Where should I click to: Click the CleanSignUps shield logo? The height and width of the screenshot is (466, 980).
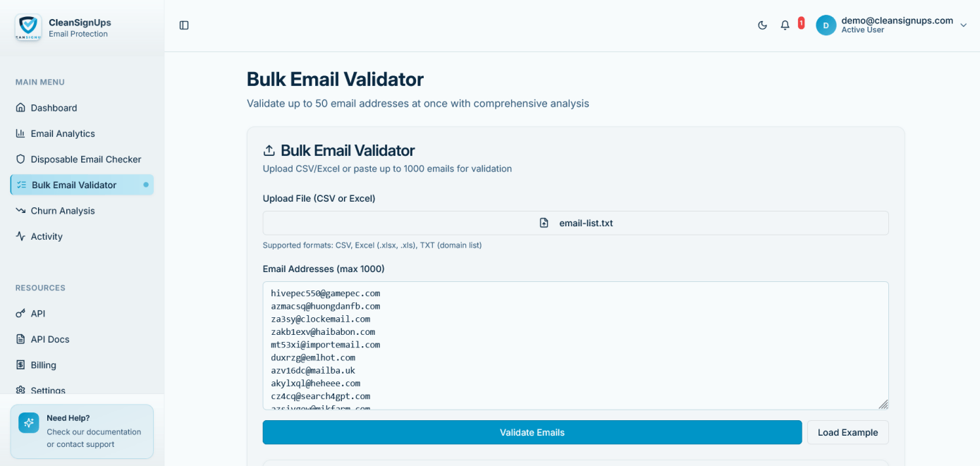click(28, 27)
